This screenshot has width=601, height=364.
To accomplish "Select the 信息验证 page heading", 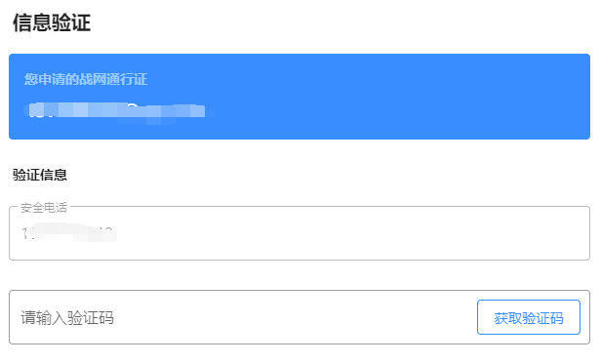I will point(52,22).
